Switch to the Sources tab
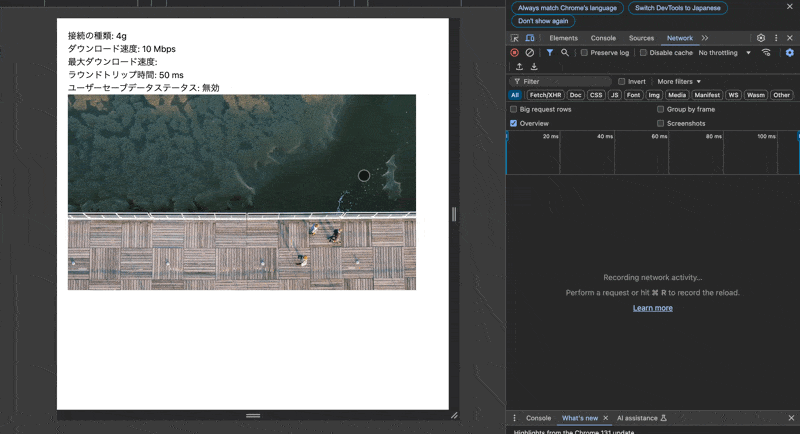 tap(641, 38)
